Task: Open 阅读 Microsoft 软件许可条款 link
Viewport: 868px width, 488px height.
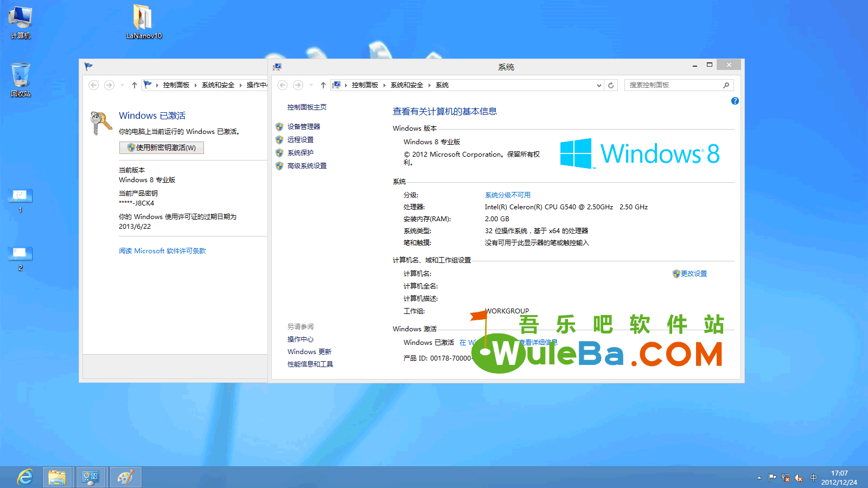Action: 162,251
